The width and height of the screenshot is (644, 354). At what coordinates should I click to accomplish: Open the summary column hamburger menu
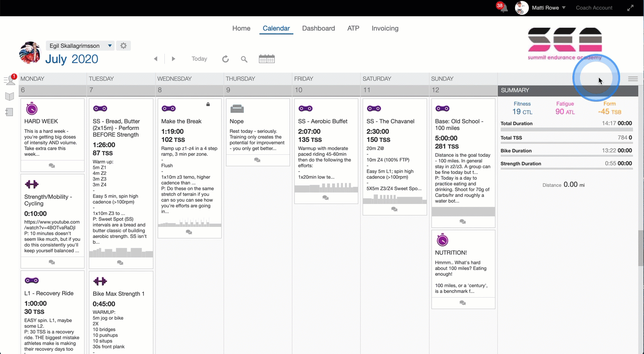tap(633, 79)
